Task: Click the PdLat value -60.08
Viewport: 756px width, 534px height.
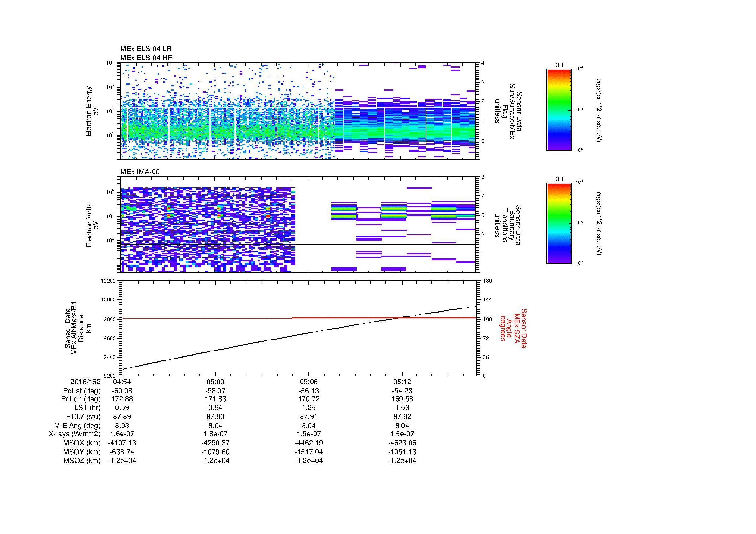Action: coord(122,391)
